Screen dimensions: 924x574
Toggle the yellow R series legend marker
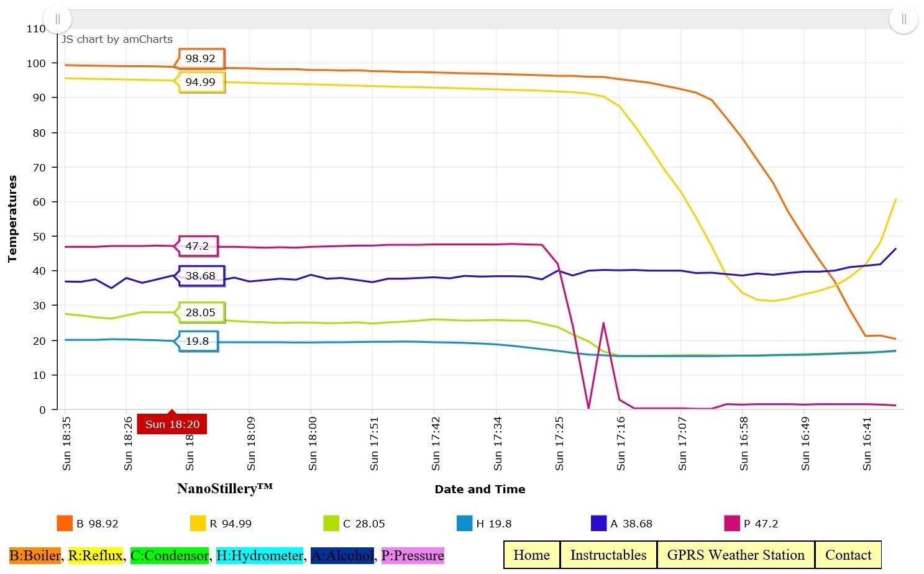coord(198,523)
